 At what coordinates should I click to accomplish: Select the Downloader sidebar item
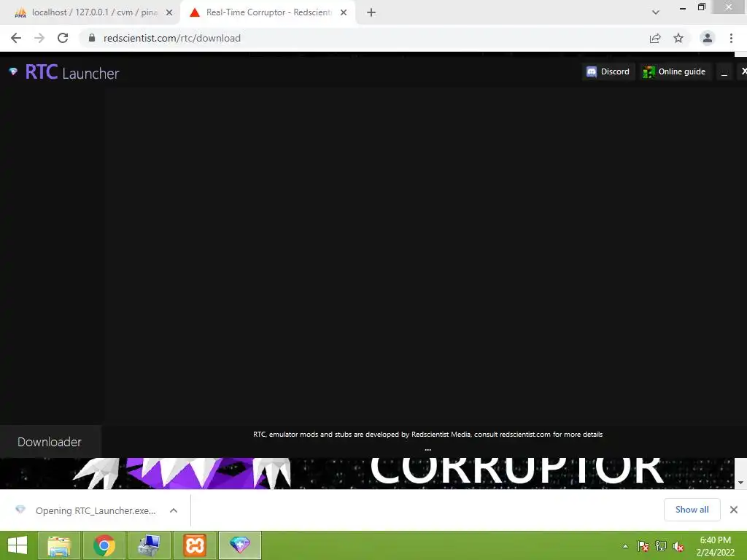(50, 442)
